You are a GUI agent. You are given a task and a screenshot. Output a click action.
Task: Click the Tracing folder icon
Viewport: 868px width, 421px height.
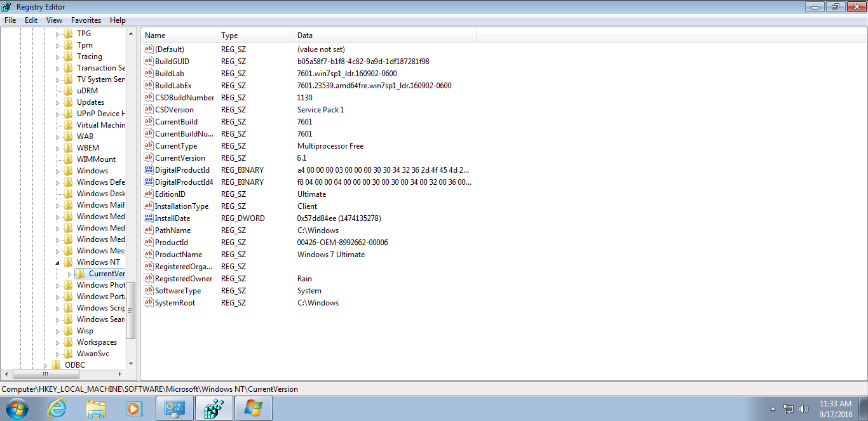coord(69,57)
